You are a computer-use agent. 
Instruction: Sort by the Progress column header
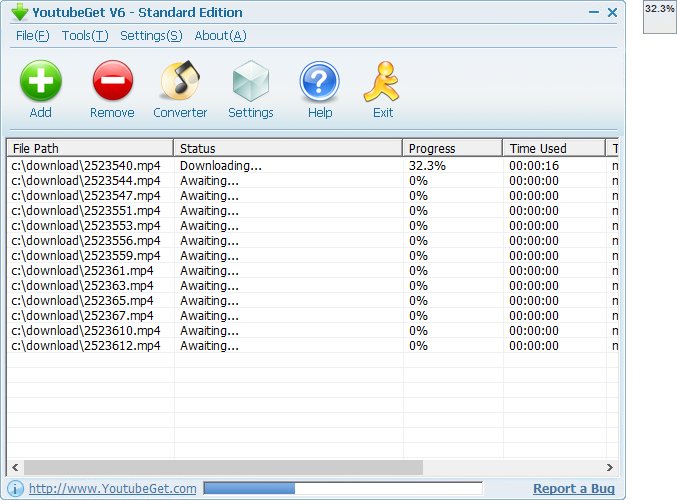point(453,148)
